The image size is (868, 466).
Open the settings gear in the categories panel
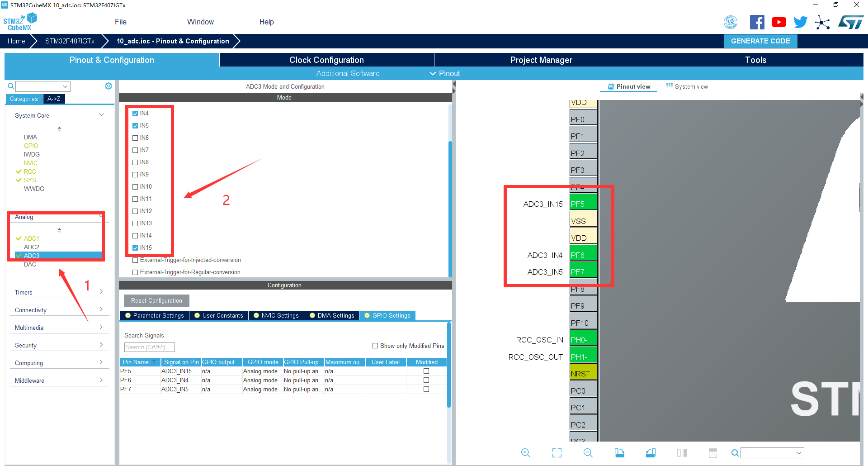[x=108, y=86]
